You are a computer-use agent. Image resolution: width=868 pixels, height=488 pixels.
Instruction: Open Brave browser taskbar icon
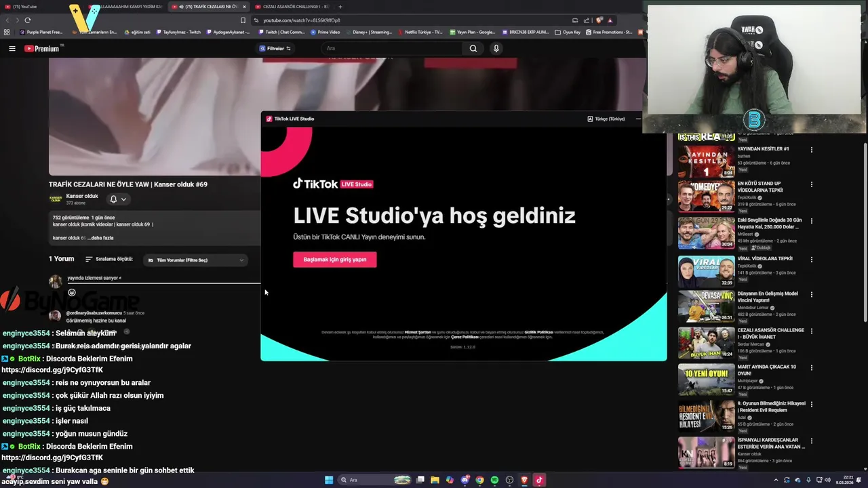tap(524, 480)
